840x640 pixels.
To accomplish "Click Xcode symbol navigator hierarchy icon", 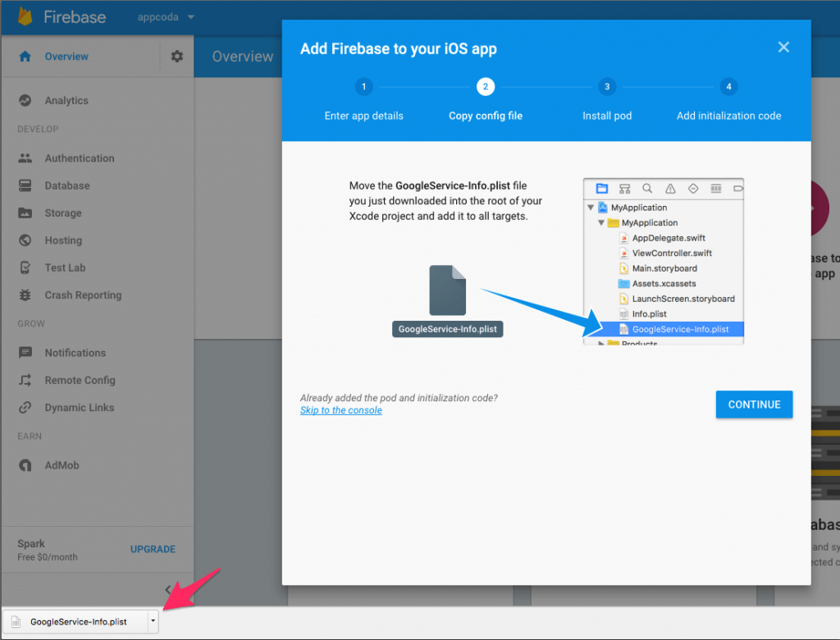I will [x=624, y=188].
